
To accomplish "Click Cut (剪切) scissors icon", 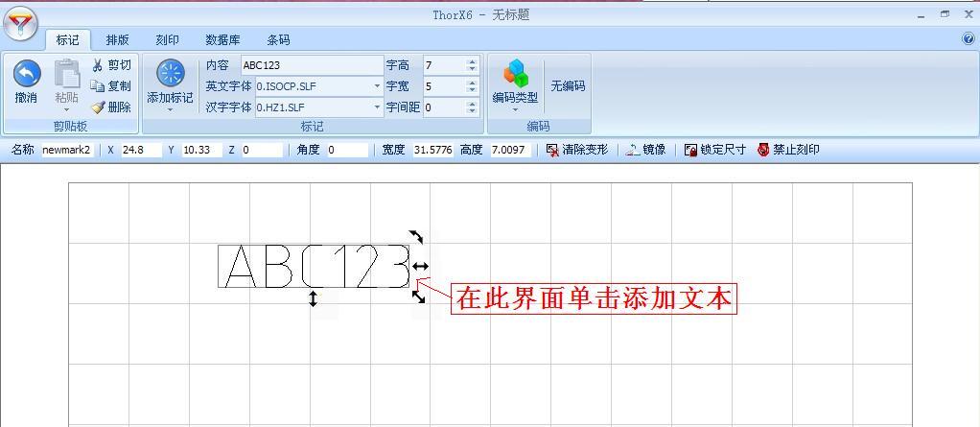I will [98, 65].
